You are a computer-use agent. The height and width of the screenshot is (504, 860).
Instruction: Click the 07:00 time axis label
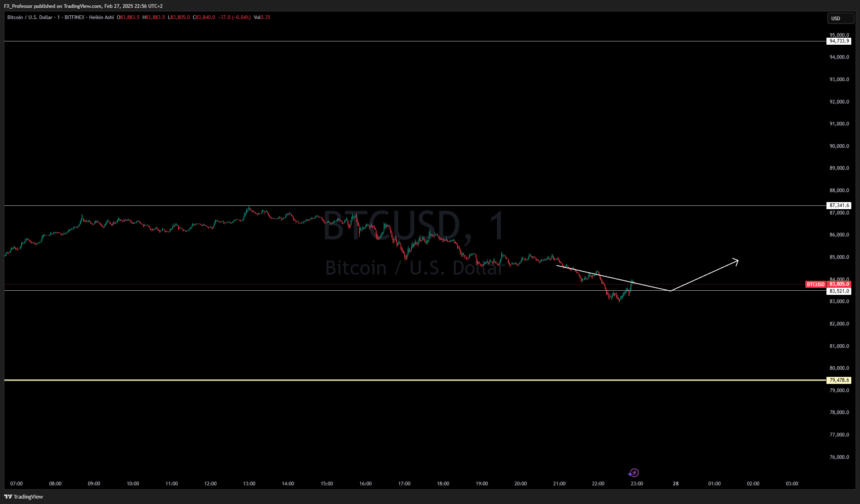pos(17,483)
